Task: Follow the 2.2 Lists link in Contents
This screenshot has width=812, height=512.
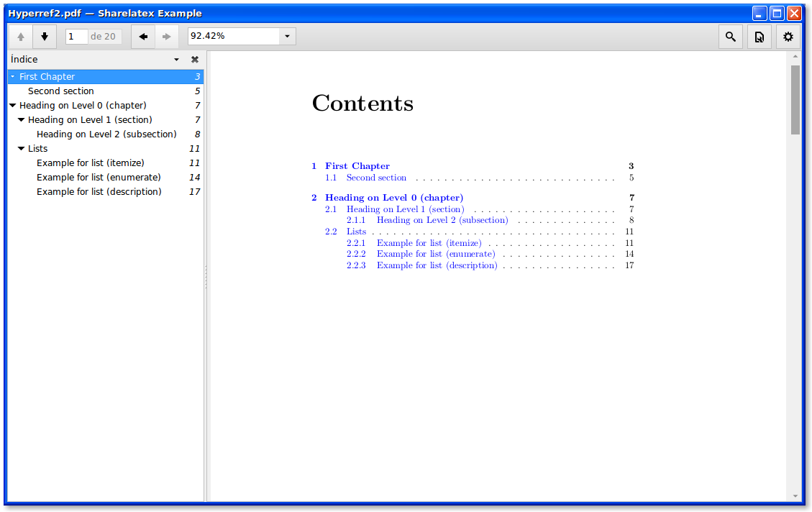Action: 345,232
